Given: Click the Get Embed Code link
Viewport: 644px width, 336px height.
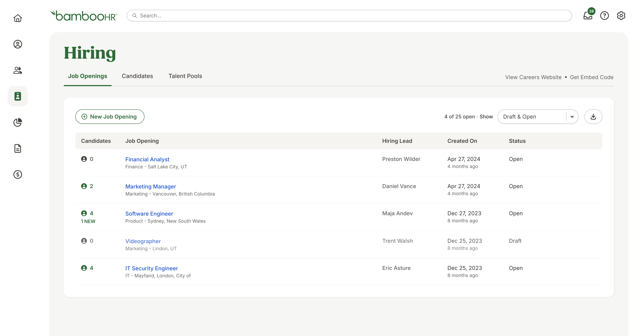Looking at the screenshot, I should tap(592, 77).
